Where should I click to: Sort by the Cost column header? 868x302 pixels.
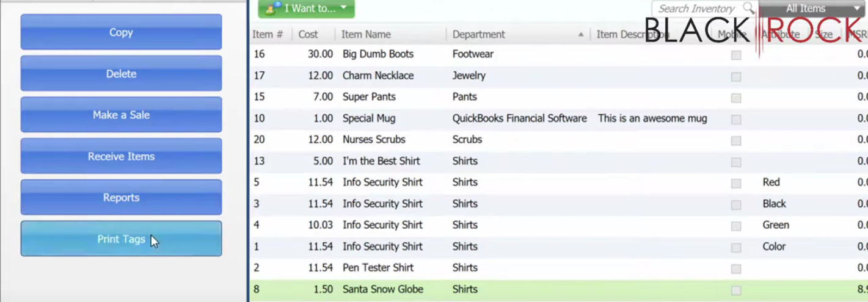pos(308,35)
